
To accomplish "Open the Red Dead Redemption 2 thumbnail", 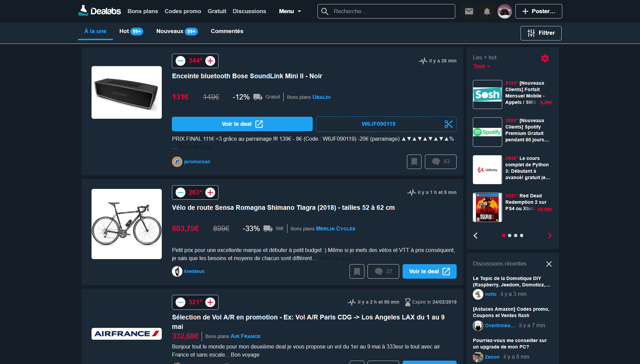I will [x=487, y=207].
